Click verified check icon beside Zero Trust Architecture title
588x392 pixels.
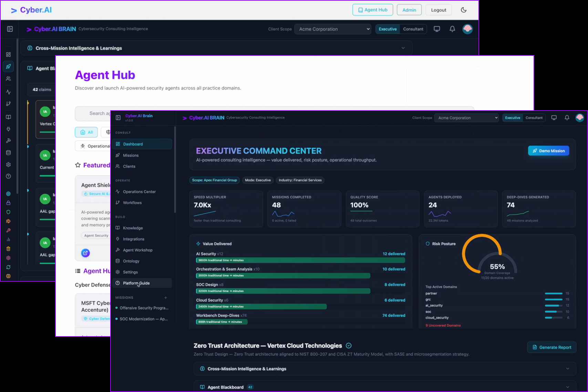tap(349, 345)
